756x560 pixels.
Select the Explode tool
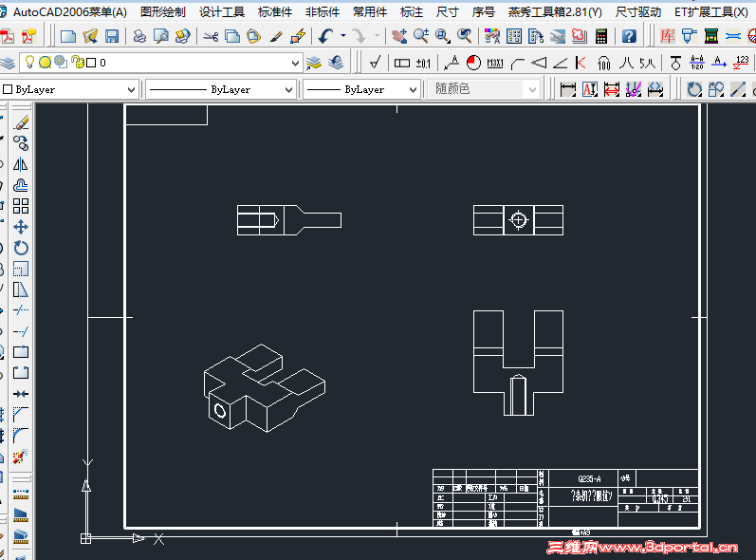(21, 456)
